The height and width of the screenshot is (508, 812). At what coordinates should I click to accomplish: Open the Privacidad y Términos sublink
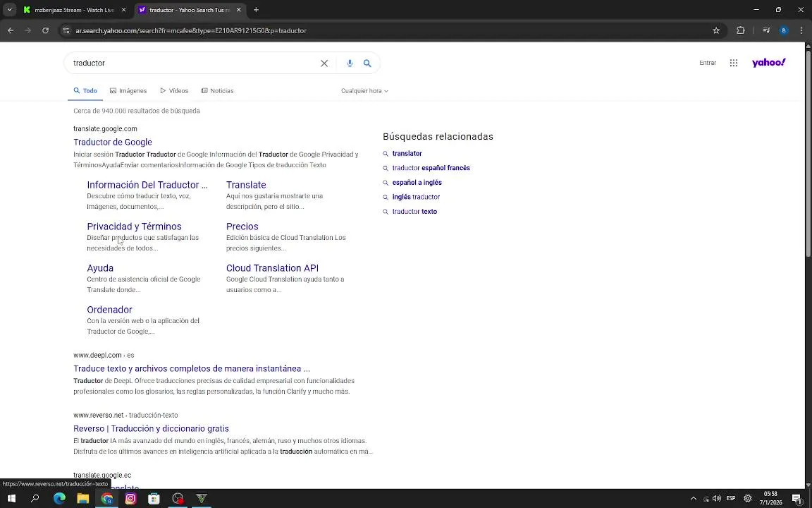click(134, 226)
